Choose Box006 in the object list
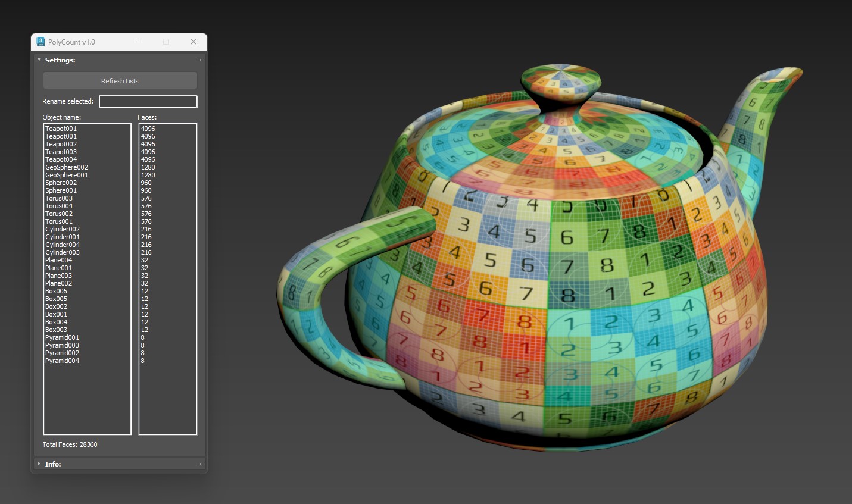Viewport: 852px width, 504px height. tap(57, 291)
